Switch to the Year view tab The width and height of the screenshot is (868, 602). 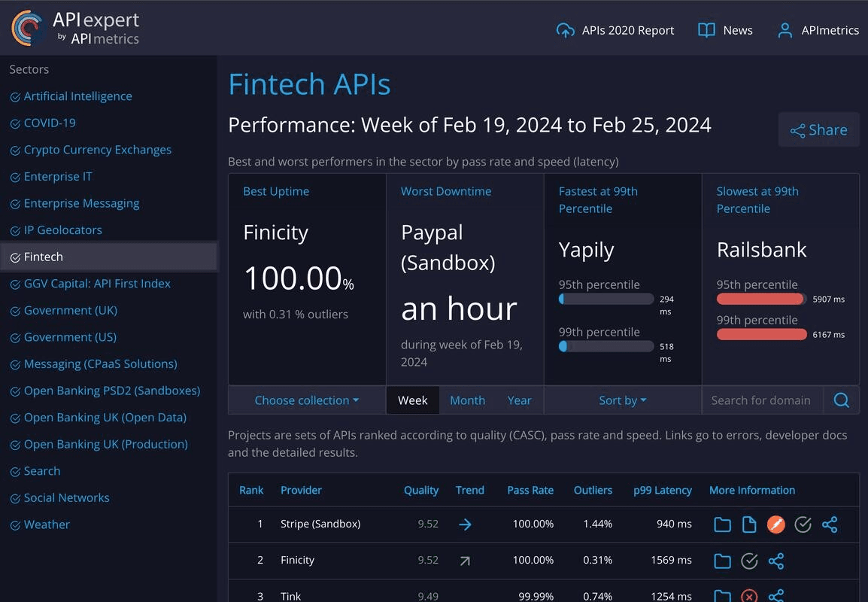(x=519, y=400)
